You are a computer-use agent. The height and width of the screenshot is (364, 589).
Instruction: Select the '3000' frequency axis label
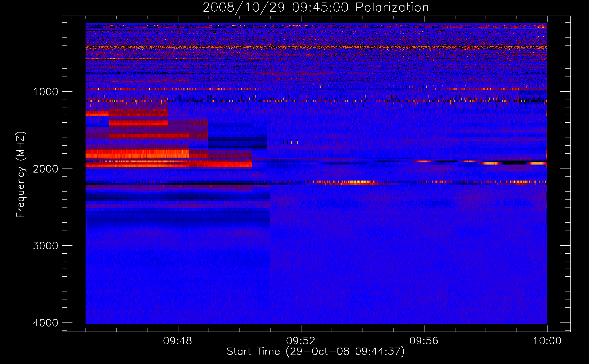point(46,246)
